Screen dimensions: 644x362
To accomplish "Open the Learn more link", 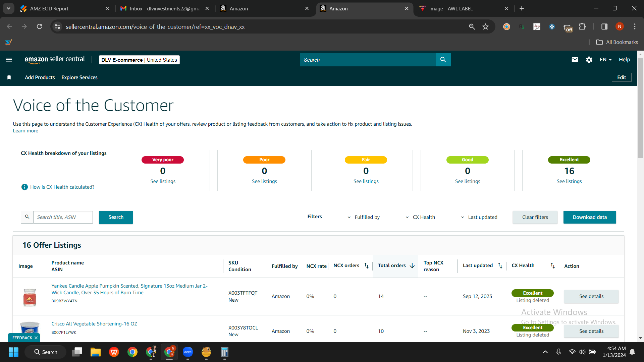I will point(25,131).
